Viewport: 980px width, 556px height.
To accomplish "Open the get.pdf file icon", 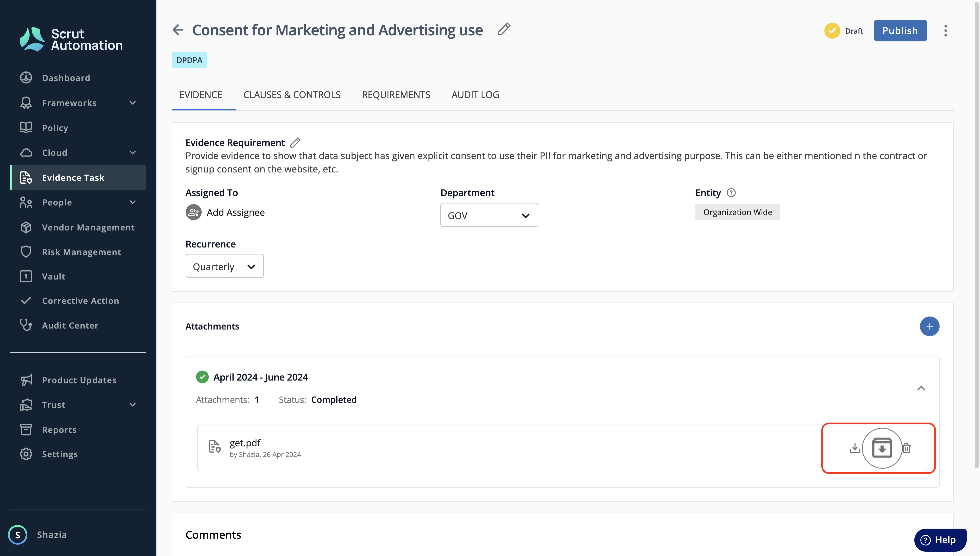I will point(214,446).
